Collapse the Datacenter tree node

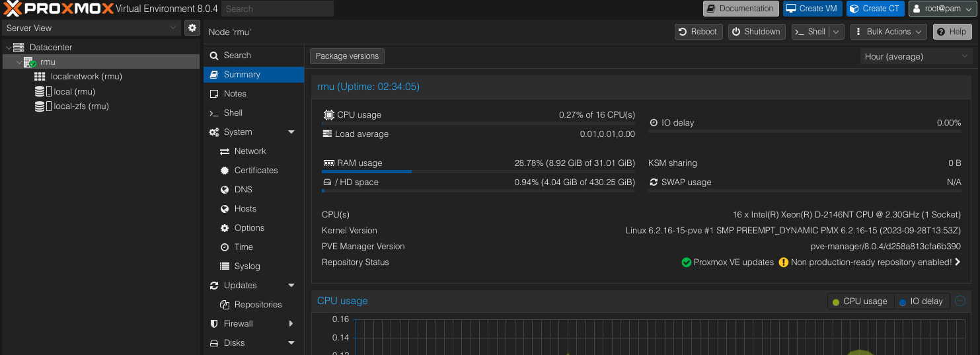(x=9, y=48)
